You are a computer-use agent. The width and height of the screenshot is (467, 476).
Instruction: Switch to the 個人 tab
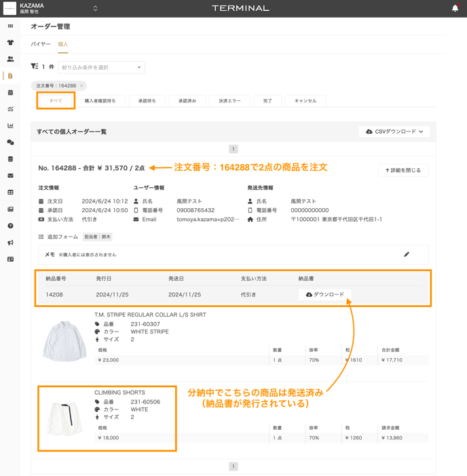click(63, 44)
